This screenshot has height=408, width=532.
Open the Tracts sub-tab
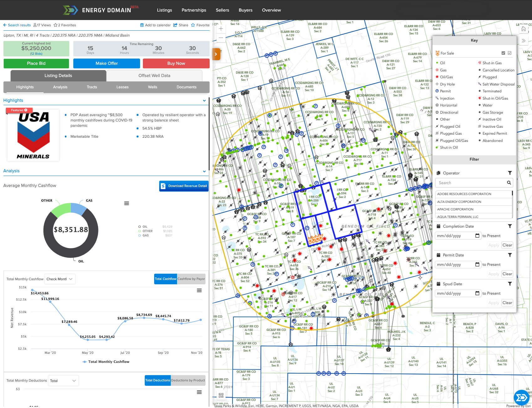click(x=92, y=87)
